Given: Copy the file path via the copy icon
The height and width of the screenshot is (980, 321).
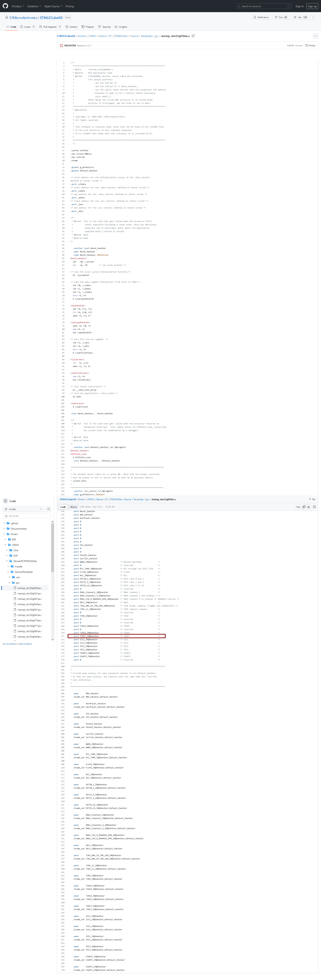Looking at the screenshot, I should click(x=193, y=35).
